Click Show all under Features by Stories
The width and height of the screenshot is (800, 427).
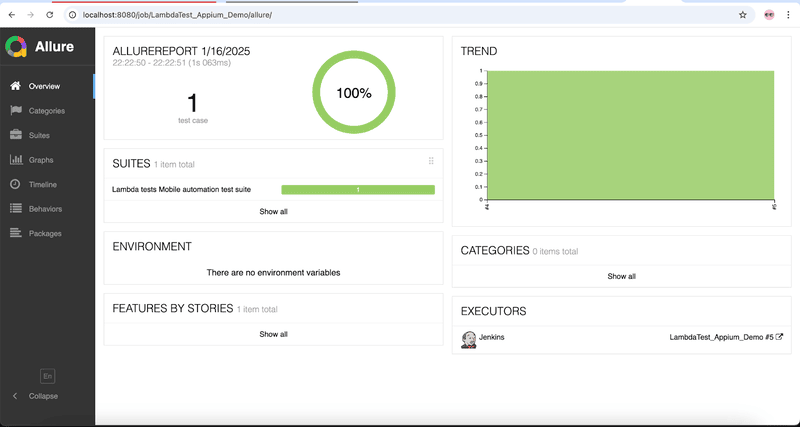pos(273,334)
